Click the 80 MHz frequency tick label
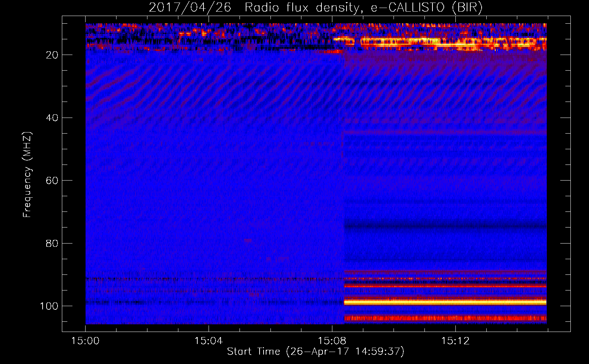 click(x=52, y=243)
